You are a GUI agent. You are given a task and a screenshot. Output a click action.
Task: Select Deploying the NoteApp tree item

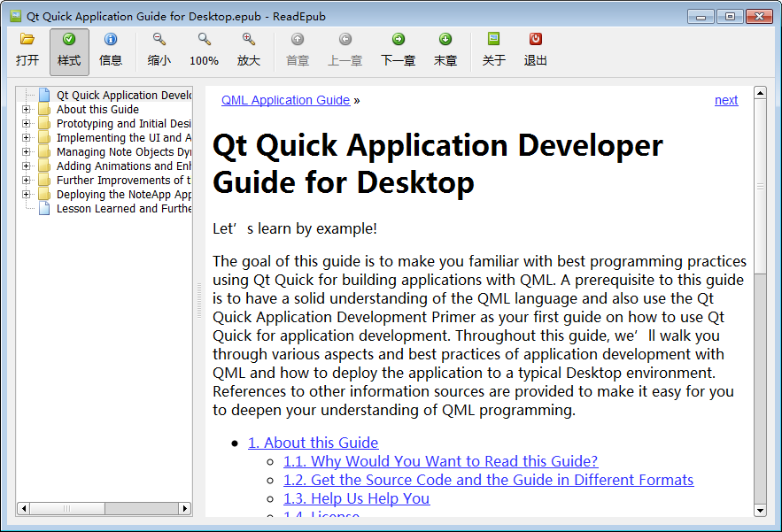click(124, 195)
